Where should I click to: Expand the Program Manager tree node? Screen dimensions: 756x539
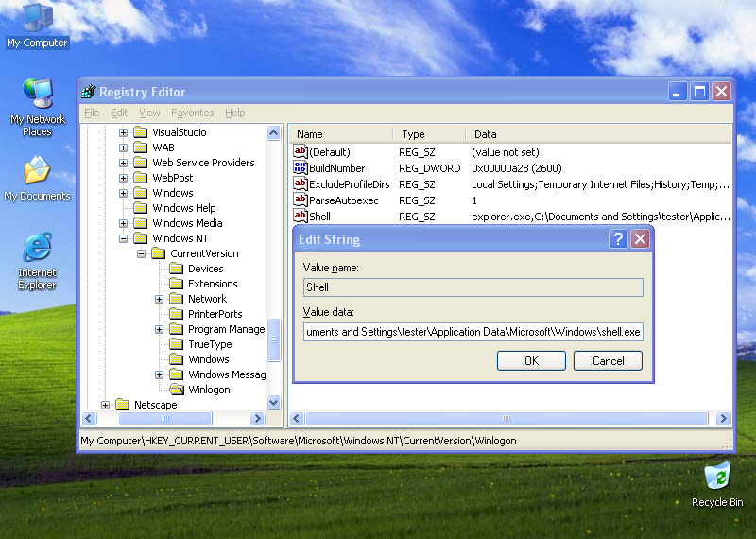(159, 330)
